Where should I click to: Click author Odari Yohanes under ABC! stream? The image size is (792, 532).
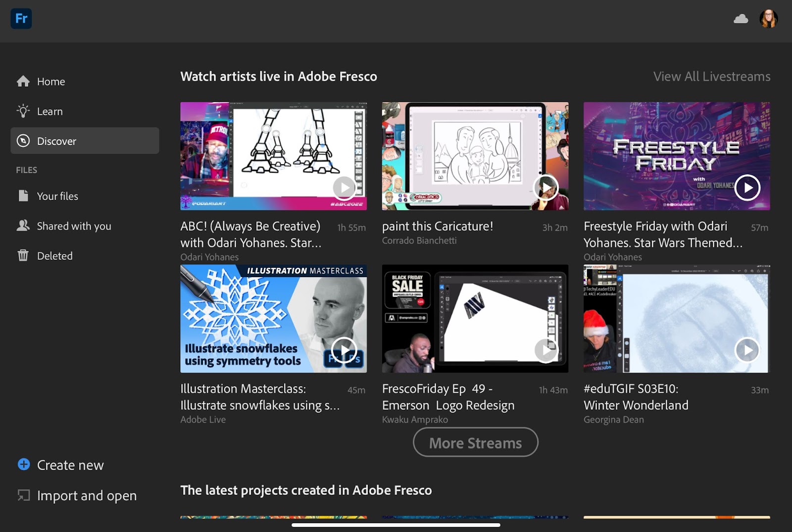pyautogui.click(x=209, y=257)
